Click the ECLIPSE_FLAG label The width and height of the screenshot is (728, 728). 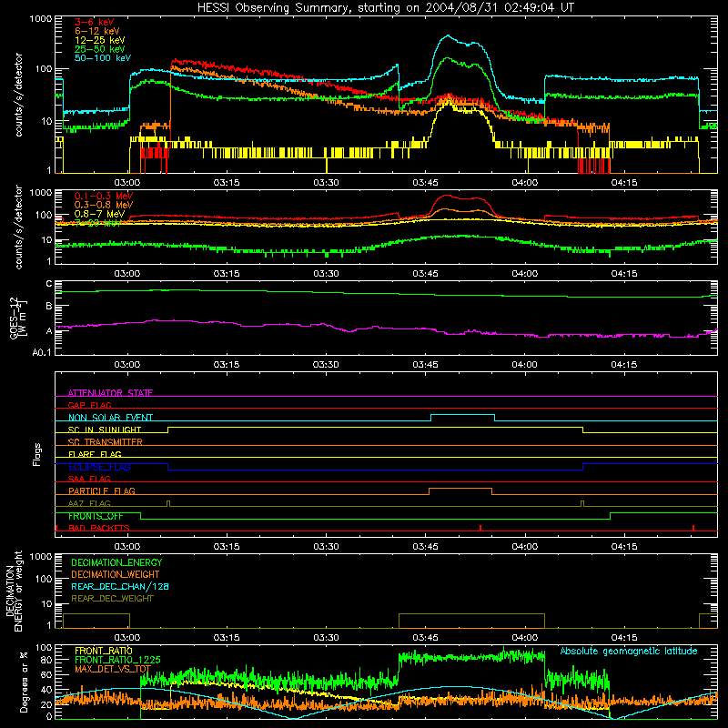tap(99, 467)
